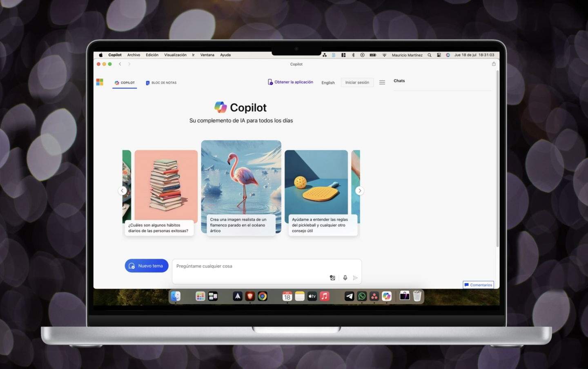Click the image upload icon in chat box
Image resolution: width=588 pixels, height=369 pixels.
(332, 277)
